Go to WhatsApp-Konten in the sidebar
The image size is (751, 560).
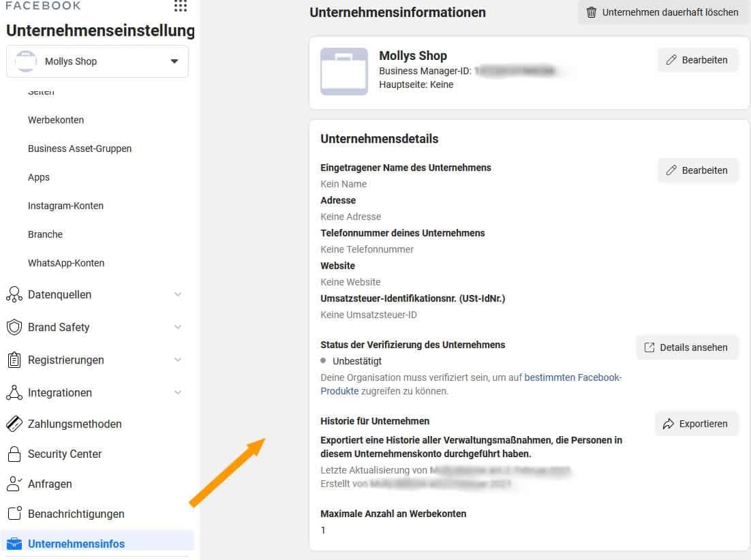point(66,263)
